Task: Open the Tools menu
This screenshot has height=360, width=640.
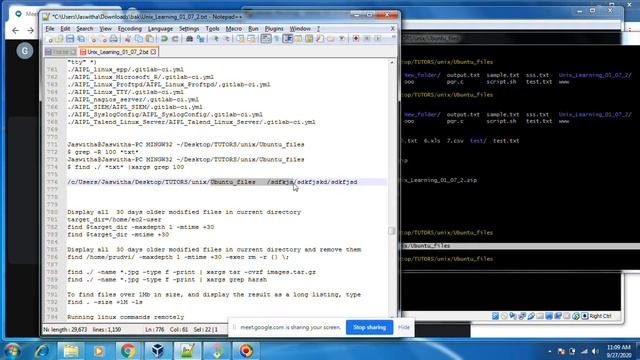Action: click(x=212, y=29)
